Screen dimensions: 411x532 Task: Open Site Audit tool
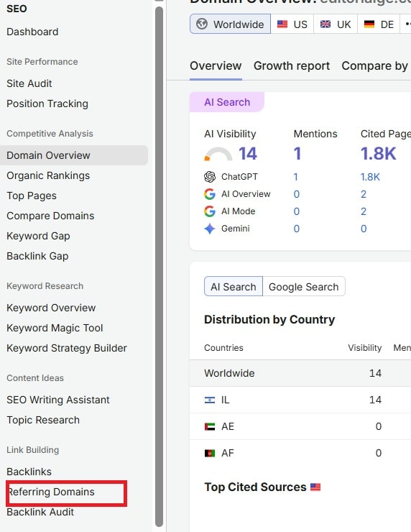(29, 83)
